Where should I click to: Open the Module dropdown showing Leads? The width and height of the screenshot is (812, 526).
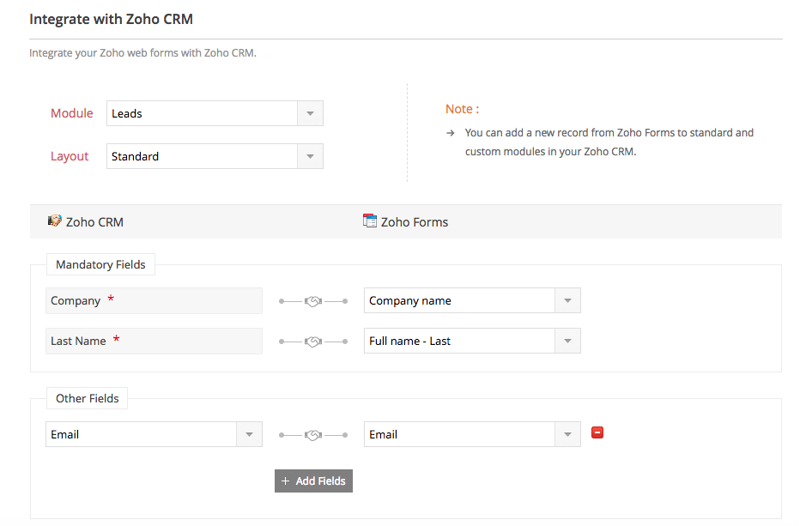[x=215, y=113]
